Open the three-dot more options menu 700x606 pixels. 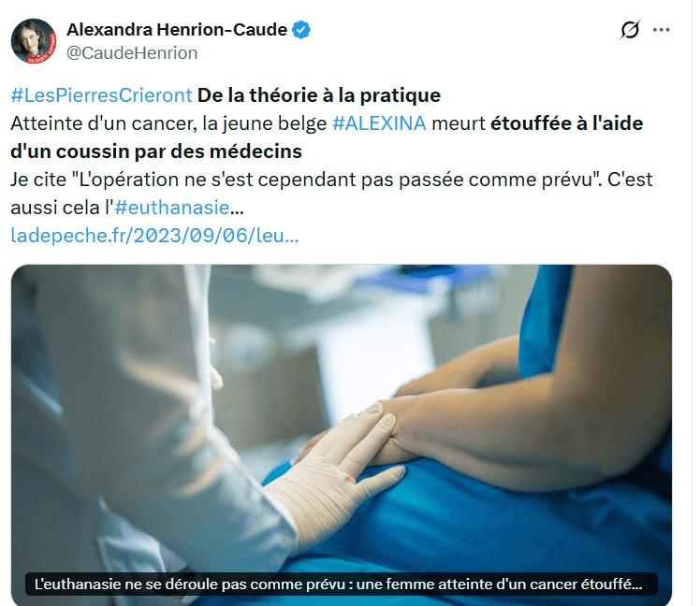click(x=661, y=30)
